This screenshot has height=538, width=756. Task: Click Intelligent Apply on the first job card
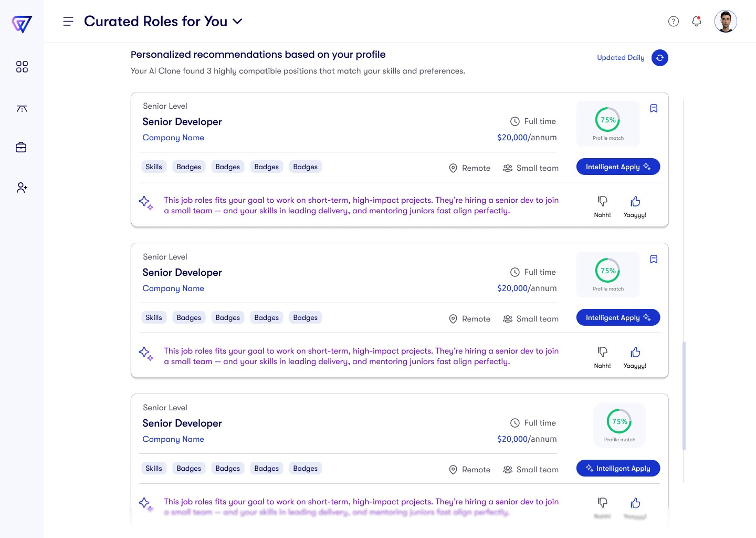(618, 167)
